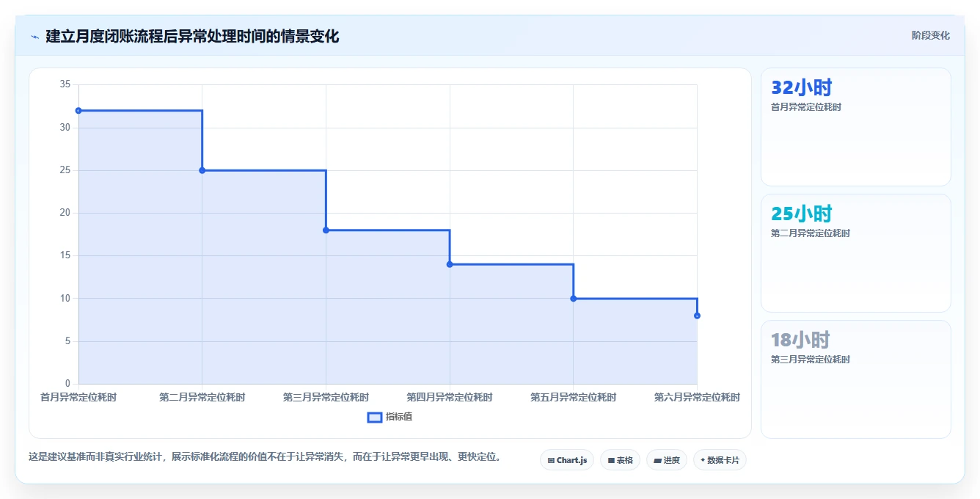The height and width of the screenshot is (499, 980).
Task: Click the footnote starting 这是建议基准而非真实行业统计
Action: point(265,456)
